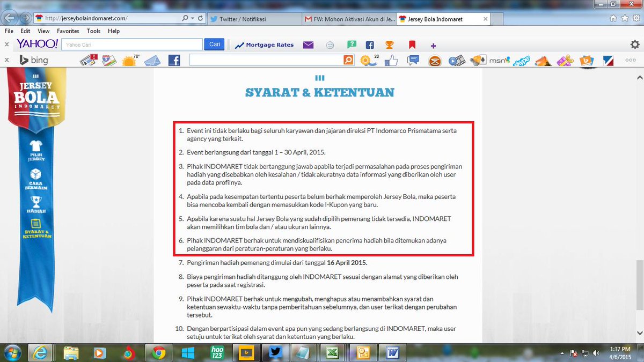Screen dimensions: 644x362
Task: Open the Favorites menu
Action: coord(68,31)
